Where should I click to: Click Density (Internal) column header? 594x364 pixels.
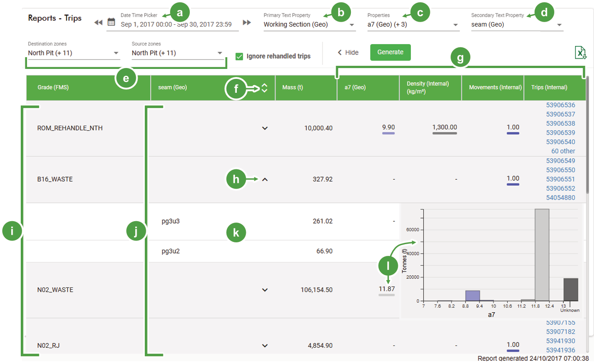click(x=431, y=88)
